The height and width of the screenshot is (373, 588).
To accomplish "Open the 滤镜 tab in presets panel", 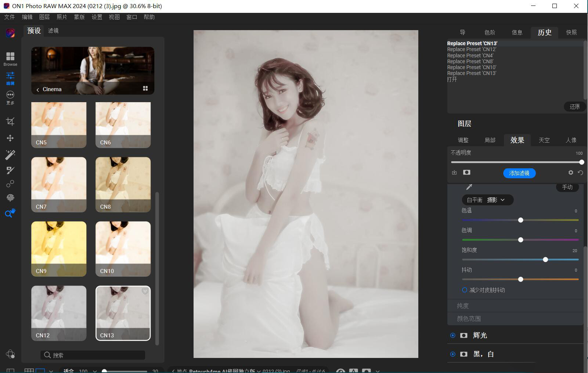I will point(53,31).
